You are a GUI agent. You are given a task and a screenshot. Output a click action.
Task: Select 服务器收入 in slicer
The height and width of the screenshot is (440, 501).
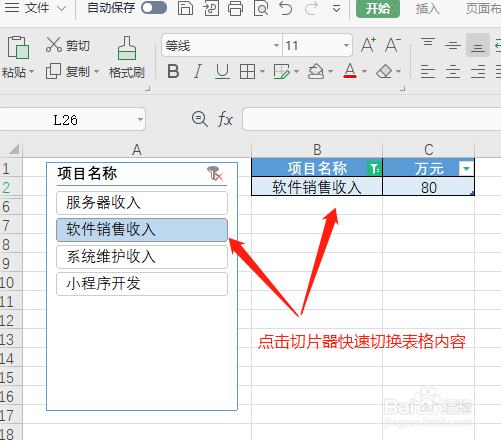tap(142, 203)
